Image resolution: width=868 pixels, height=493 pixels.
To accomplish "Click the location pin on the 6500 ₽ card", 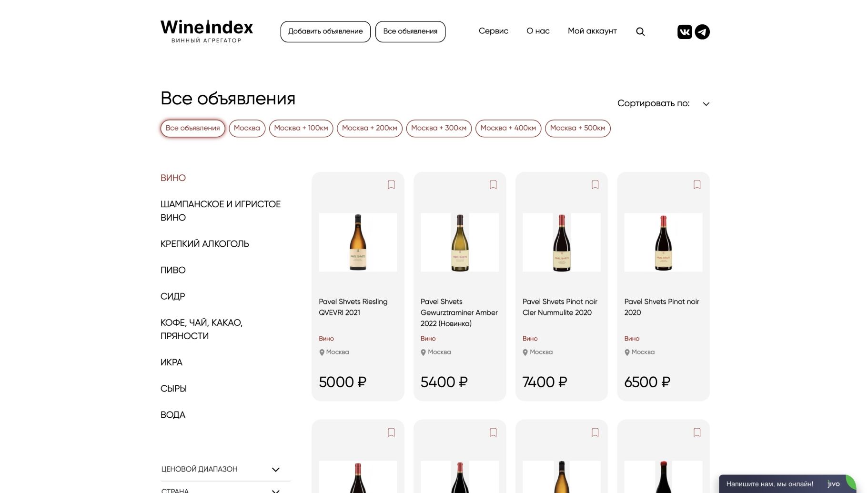I will click(x=627, y=352).
